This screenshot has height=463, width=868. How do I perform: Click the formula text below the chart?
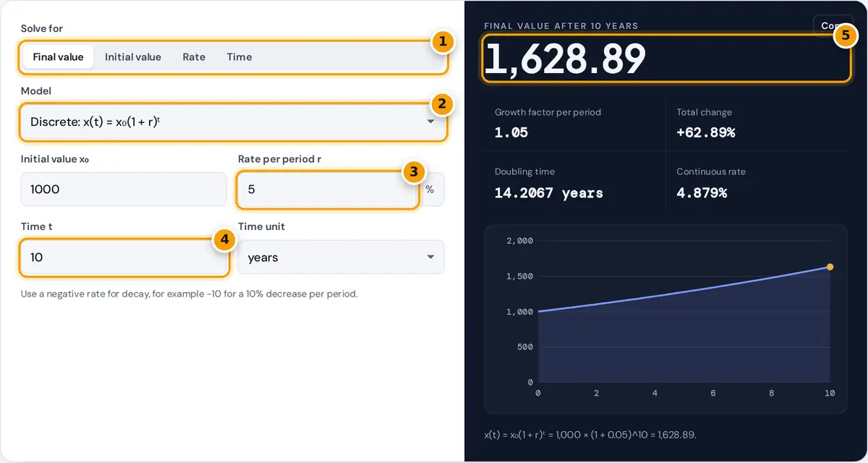coord(590,435)
